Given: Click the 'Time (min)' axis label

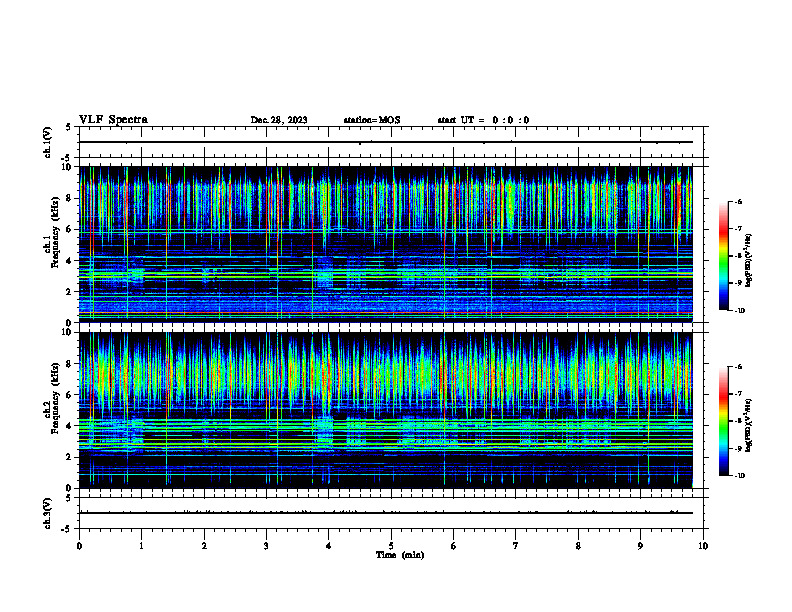Looking at the screenshot, I should [x=400, y=555].
